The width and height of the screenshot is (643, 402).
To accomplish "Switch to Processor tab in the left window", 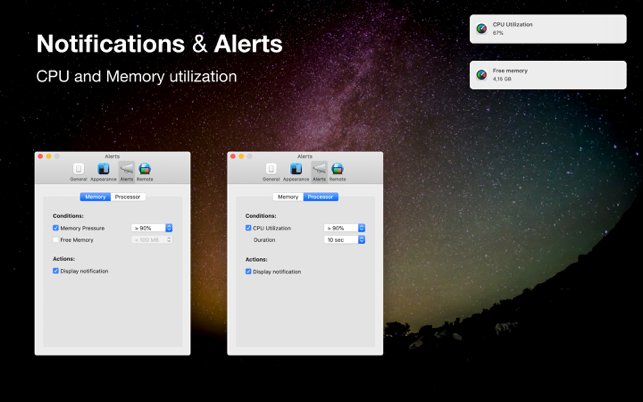I will tap(128, 197).
